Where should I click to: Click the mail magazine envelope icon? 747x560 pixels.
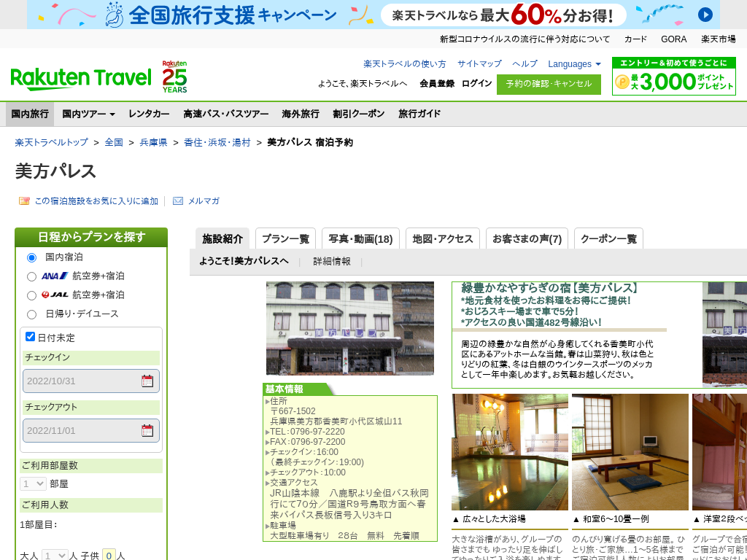click(x=178, y=201)
